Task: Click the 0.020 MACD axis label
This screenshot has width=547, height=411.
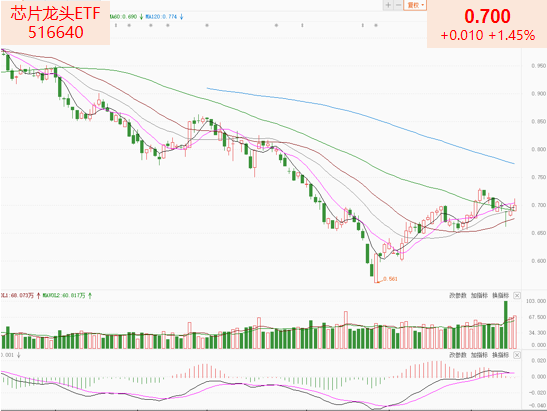Action: click(x=539, y=360)
